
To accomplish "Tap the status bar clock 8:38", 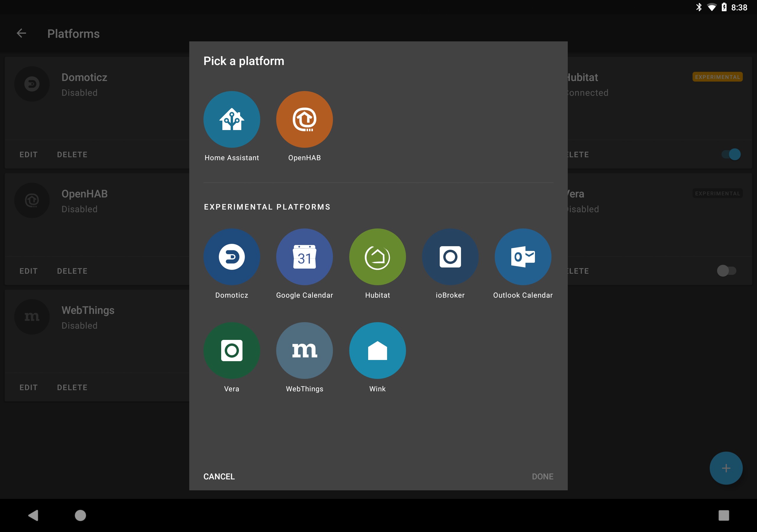I will [739, 7].
